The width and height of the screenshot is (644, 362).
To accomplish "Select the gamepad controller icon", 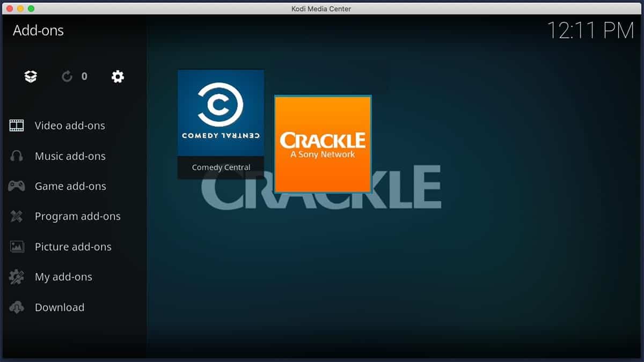I will [x=17, y=186].
